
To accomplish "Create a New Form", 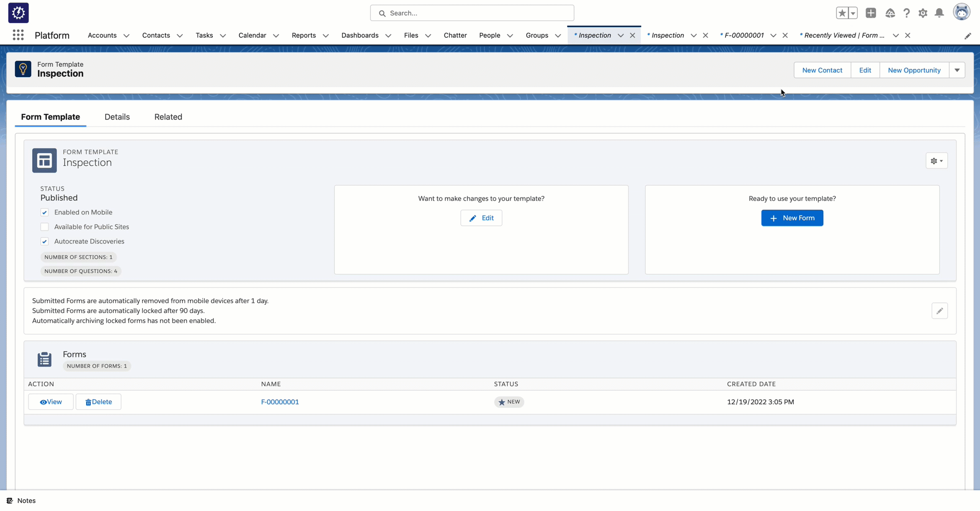I will (792, 218).
